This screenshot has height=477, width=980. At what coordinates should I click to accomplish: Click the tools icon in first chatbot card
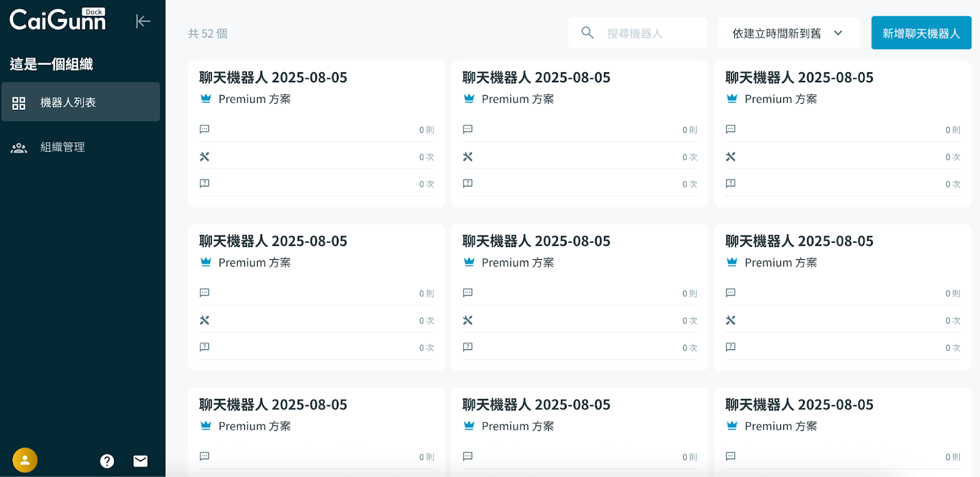(x=205, y=157)
